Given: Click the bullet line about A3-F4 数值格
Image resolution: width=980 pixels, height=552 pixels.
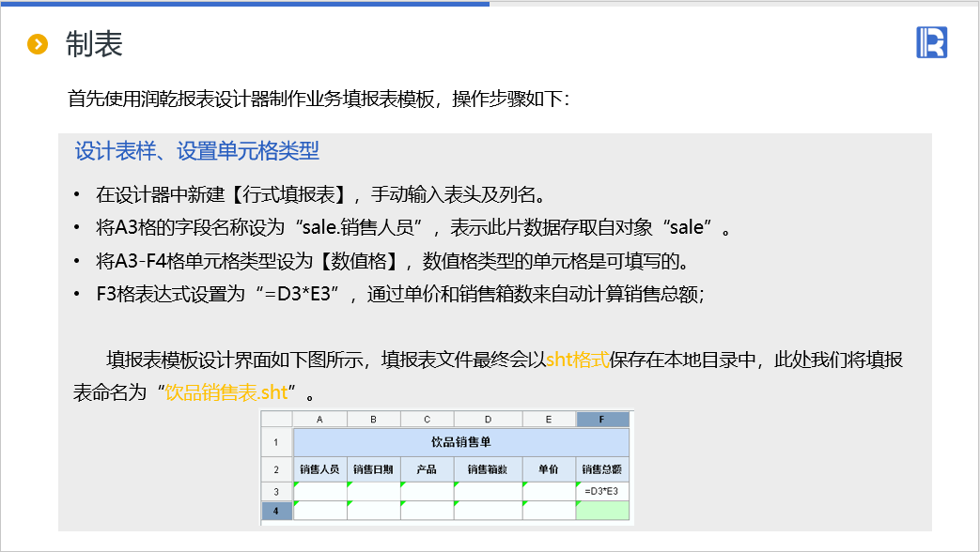Looking at the screenshot, I should click(393, 261).
